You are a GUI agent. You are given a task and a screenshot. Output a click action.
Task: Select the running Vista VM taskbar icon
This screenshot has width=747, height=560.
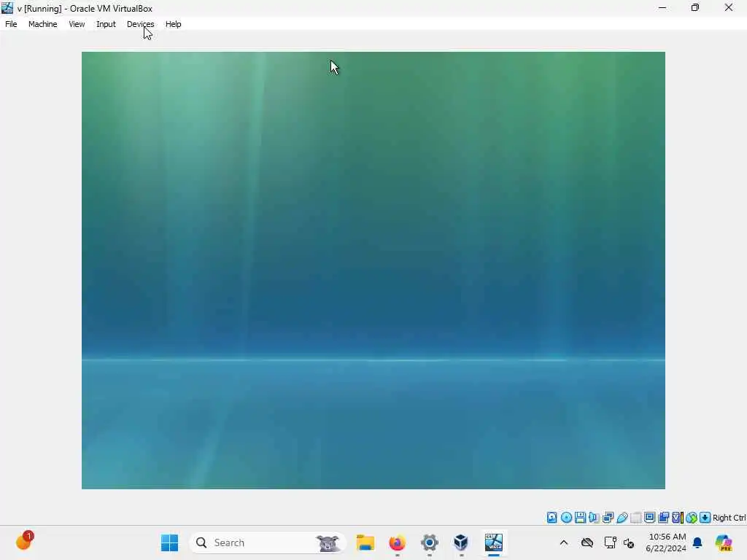(494, 542)
